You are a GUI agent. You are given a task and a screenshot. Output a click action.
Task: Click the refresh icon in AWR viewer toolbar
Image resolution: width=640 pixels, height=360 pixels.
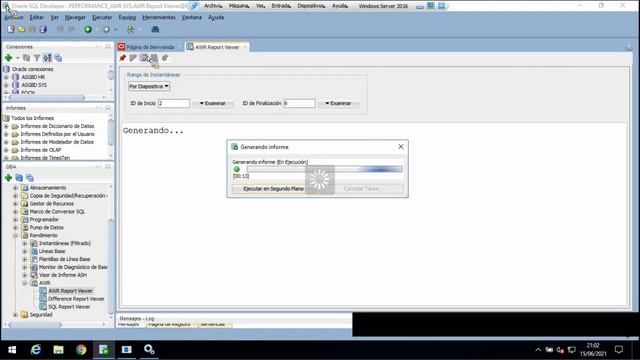(165, 58)
